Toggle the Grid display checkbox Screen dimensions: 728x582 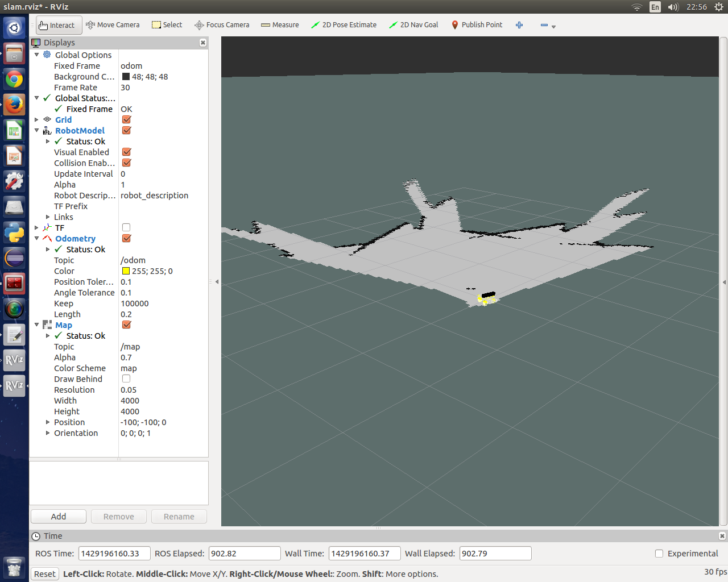click(126, 119)
